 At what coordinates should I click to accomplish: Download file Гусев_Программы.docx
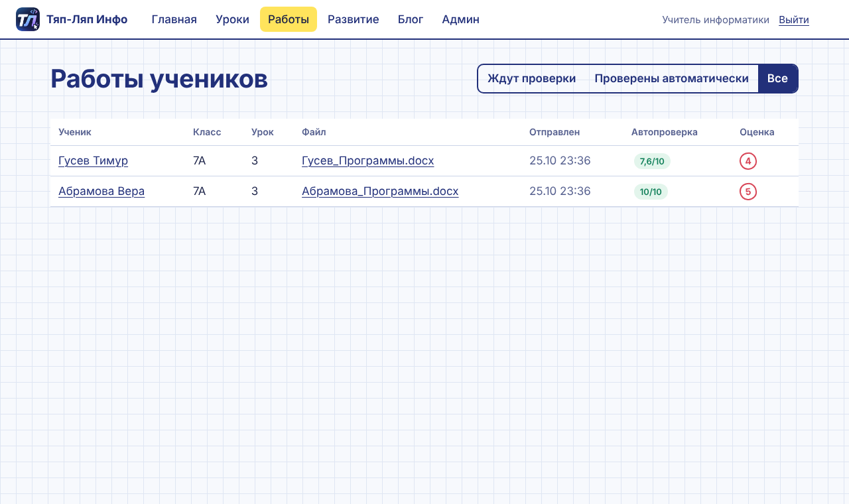(368, 160)
